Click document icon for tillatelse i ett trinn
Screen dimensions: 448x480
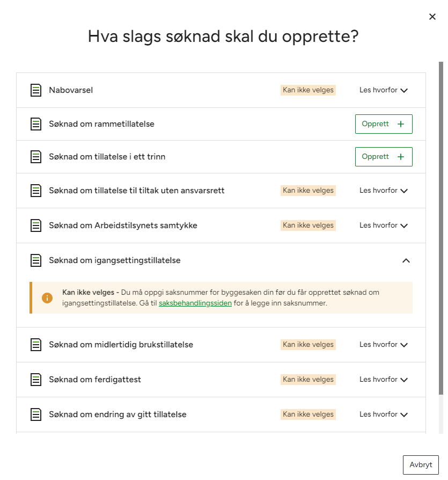36,157
